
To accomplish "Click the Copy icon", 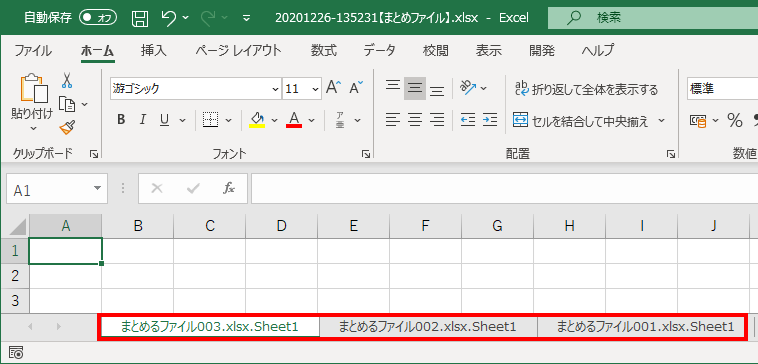I will (67, 104).
